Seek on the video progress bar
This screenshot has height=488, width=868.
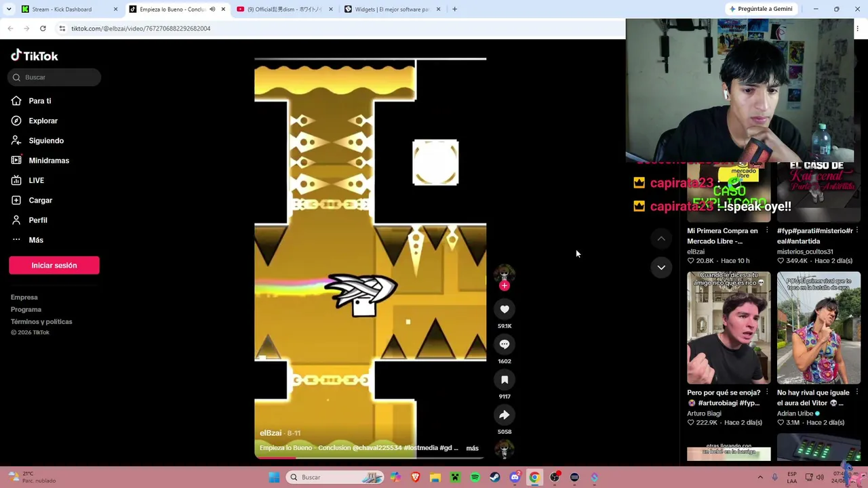tap(370, 457)
